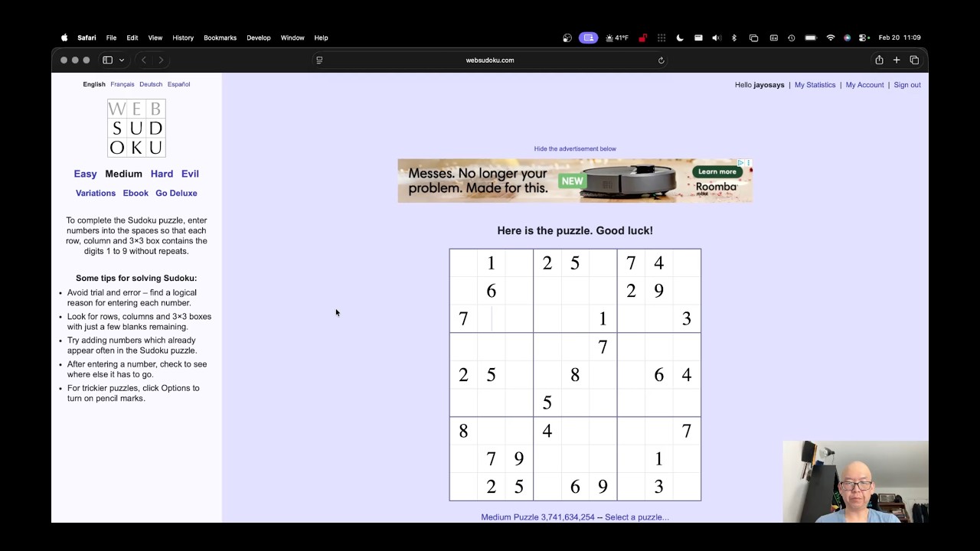Open the Safari menu

point(87,37)
